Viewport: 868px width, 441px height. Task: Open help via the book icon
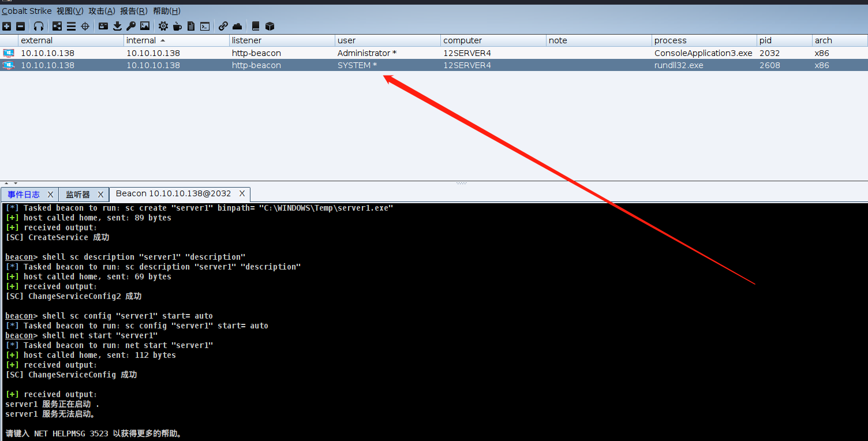[256, 26]
